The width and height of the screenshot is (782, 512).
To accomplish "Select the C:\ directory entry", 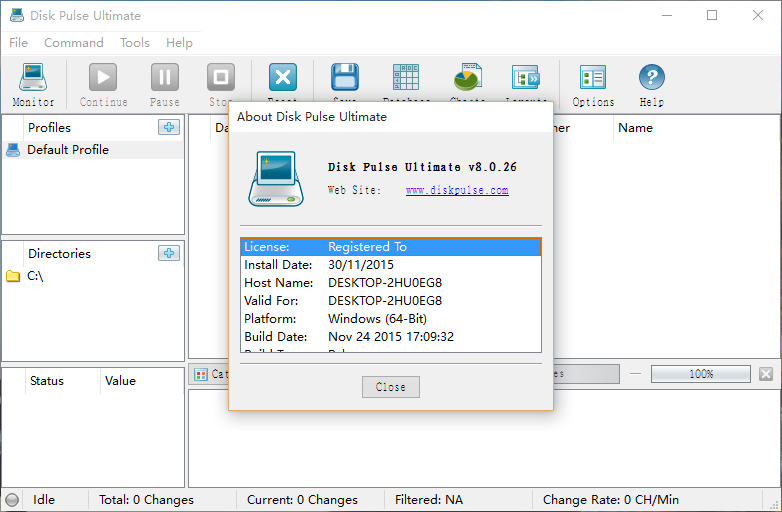I will [35, 276].
